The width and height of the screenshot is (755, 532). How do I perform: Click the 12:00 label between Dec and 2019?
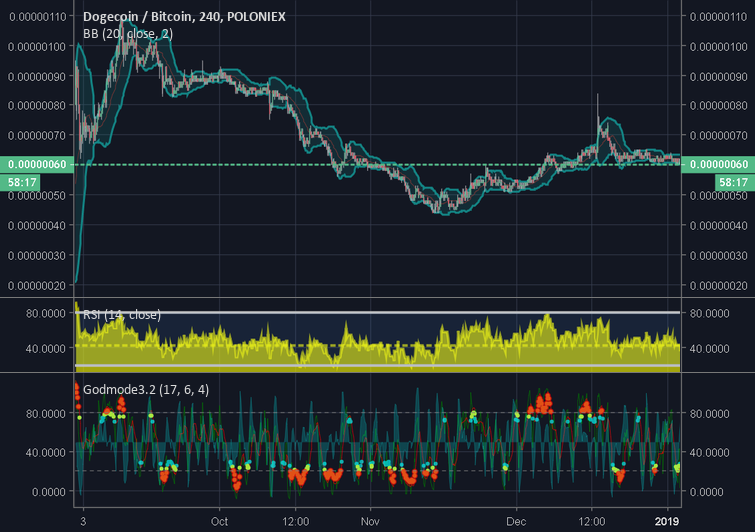coord(591,521)
